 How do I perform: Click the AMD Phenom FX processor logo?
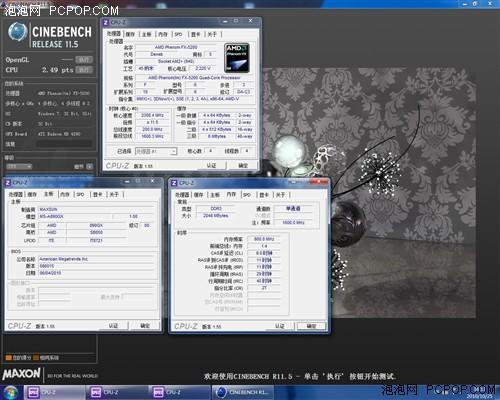[237, 58]
